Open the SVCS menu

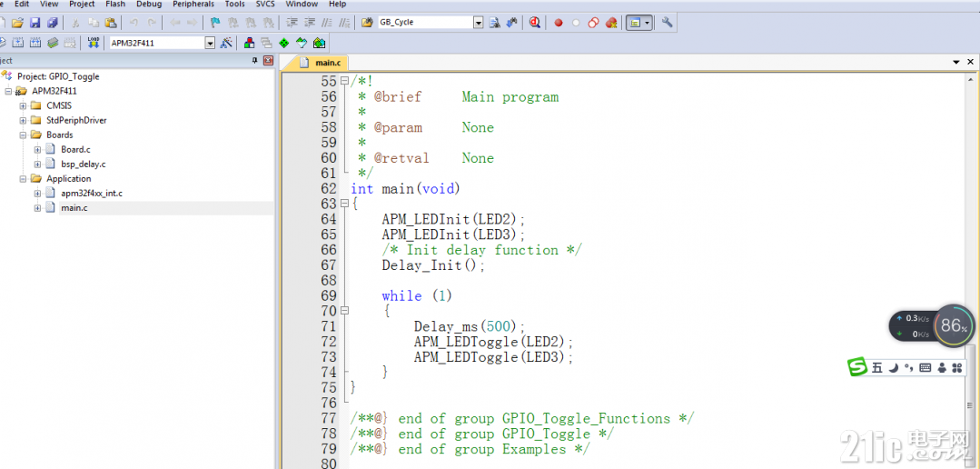point(265,4)
